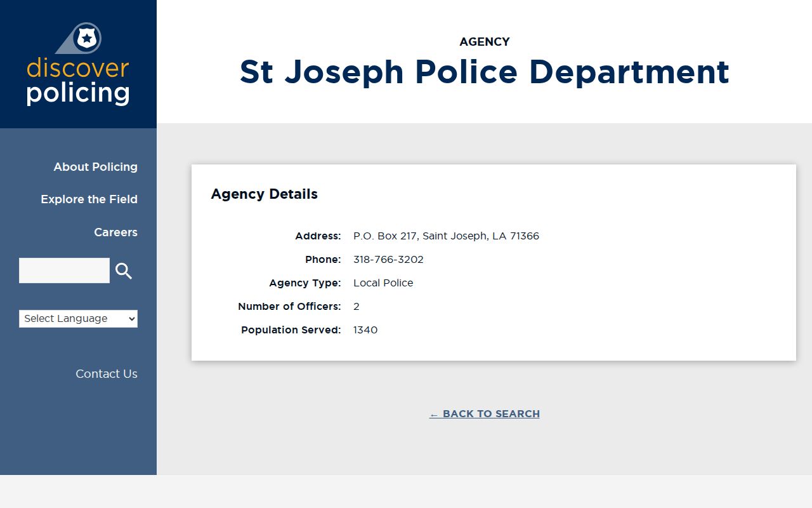
Task: Click the Number of Officers: label
Action: click(289, 307)
